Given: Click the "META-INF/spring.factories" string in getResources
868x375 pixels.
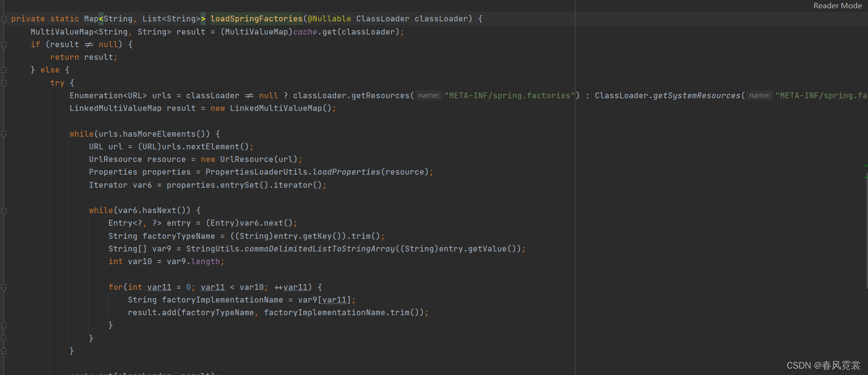Looking at the screenshot, I should click(x=509, y=96).
